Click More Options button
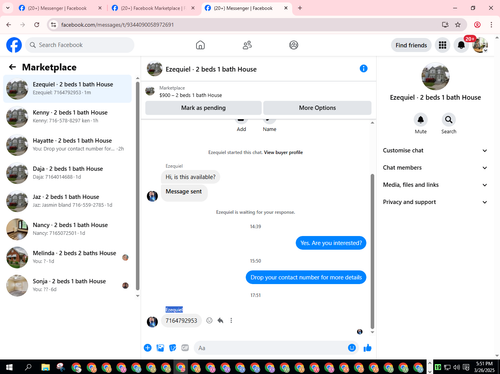This screenshot has height=374, width=500. pos(317,108)
